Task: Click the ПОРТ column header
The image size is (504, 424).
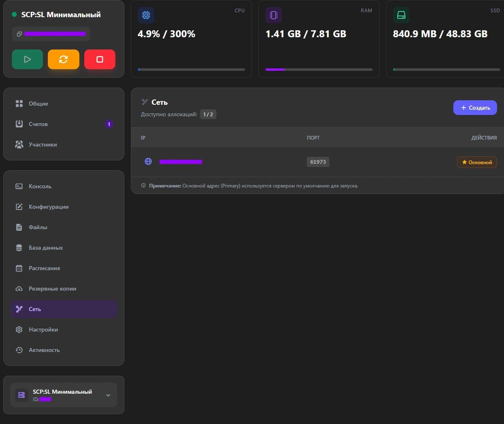Action: tap(313, 138)
